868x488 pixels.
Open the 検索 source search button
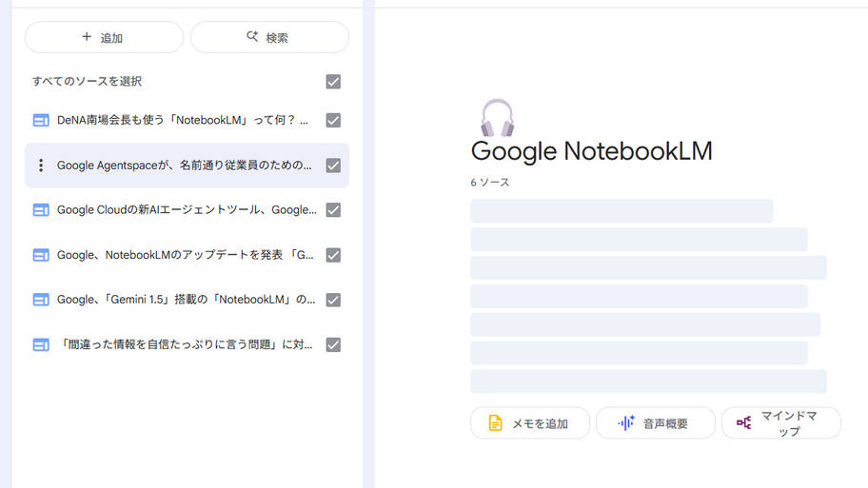269,37
